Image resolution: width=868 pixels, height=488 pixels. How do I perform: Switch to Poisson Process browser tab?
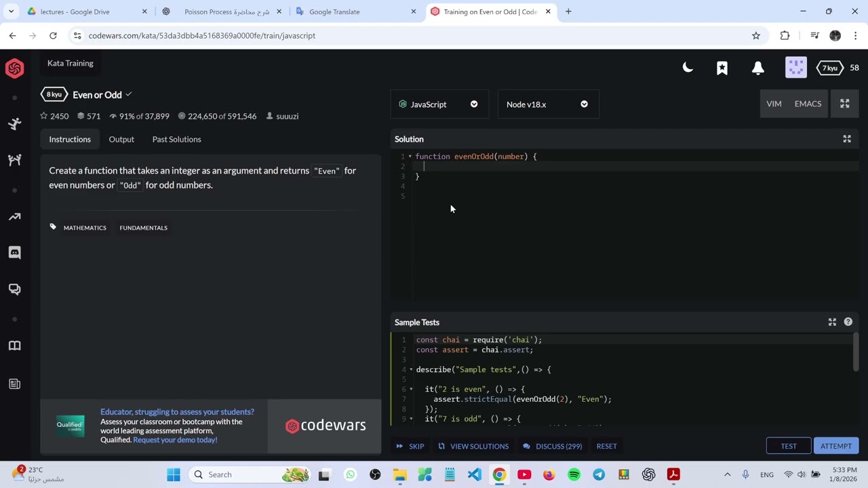click(x=221, y=12)
